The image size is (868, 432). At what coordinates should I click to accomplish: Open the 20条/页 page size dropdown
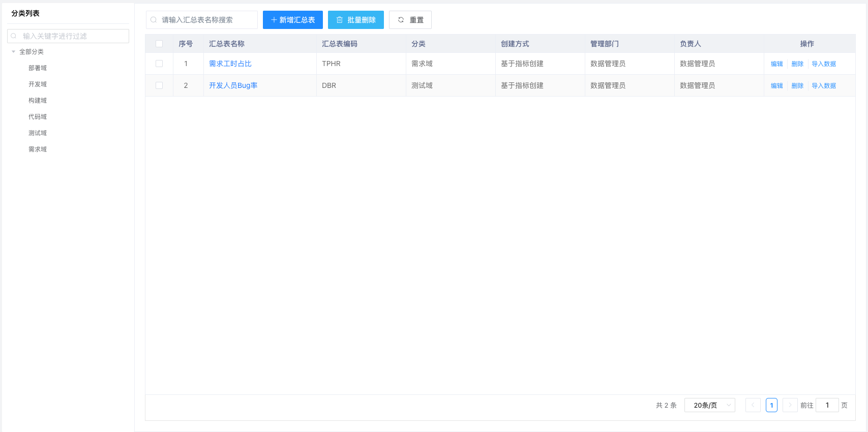[x=709, y=405]
